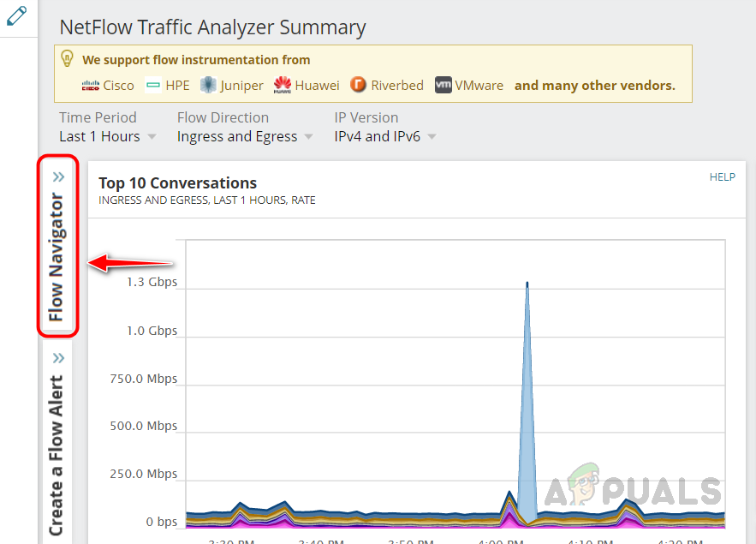The width and height of the screenshot is (756, 544).
Task: Click the Huawei logo icon
Action: [283, 85]
